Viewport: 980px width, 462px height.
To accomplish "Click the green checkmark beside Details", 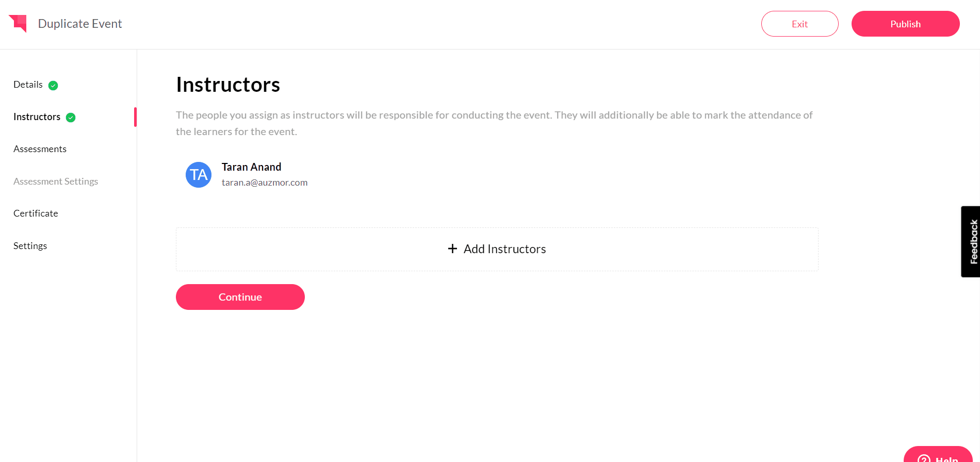I will 53,86.
